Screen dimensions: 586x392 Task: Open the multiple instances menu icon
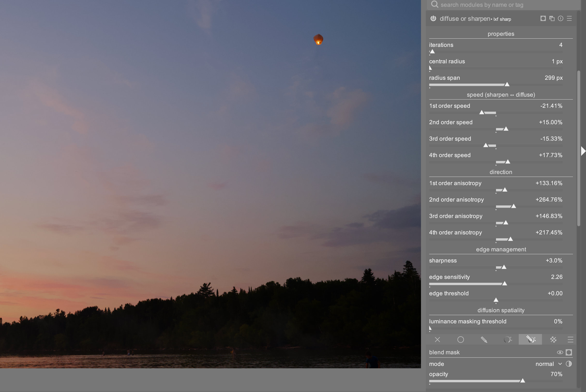552,18
